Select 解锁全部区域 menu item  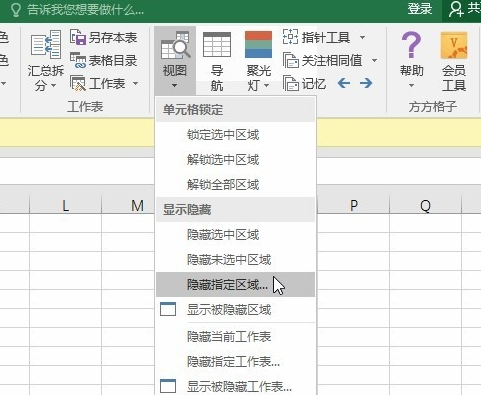[x=235, y=184]
